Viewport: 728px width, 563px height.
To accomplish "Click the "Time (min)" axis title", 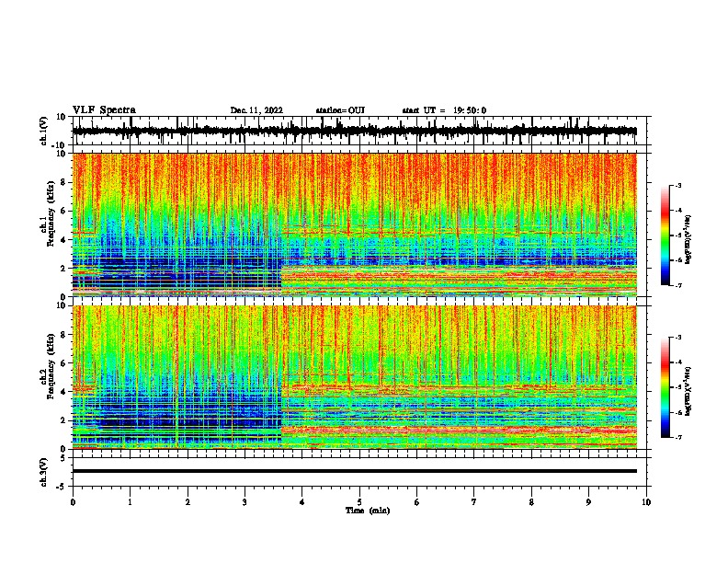I will tap(368, 511).
